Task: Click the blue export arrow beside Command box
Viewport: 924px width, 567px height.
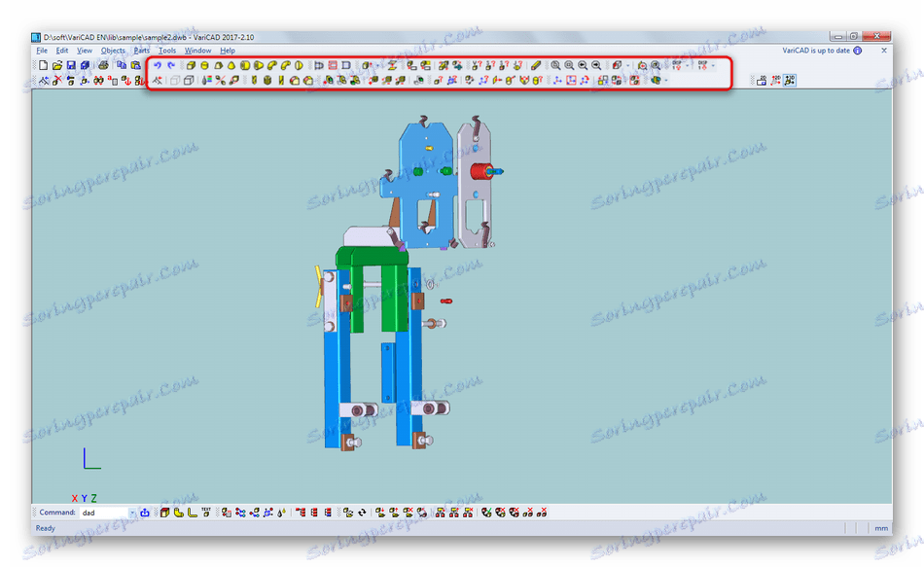Action: (145, 513)
